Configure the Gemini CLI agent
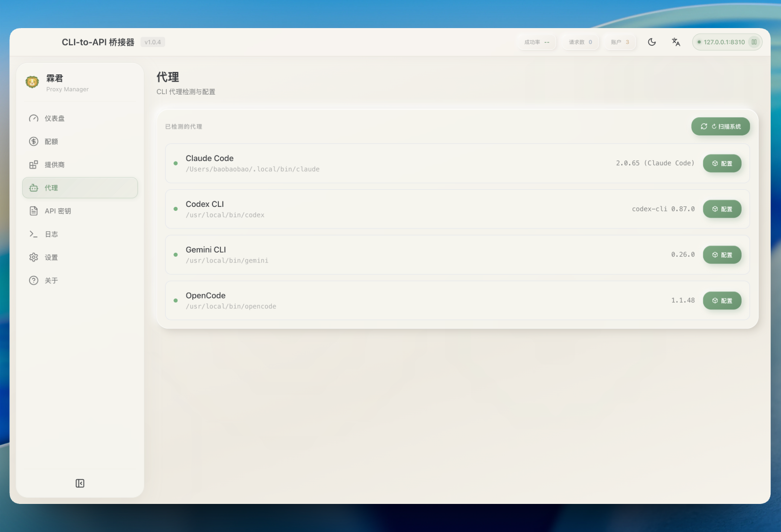The height and width of the screenshot is (532, 781). [722, 255]
